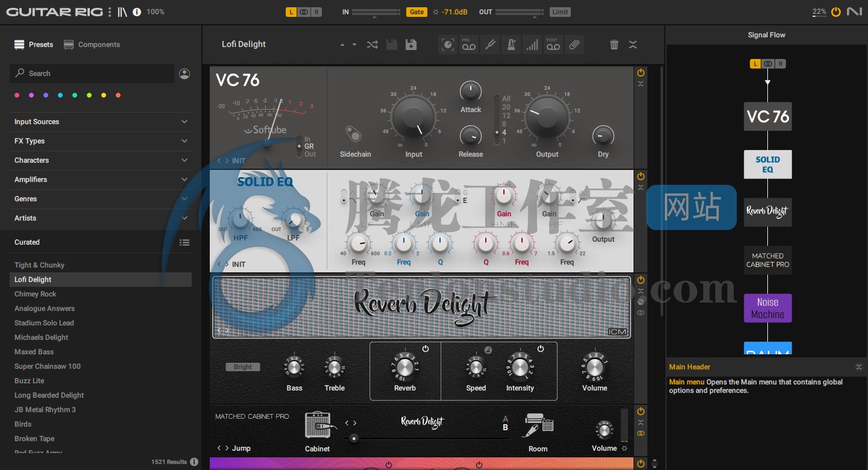868x470 pixels.
Task: Shuffle to a random preset
Action: [372, 45]
